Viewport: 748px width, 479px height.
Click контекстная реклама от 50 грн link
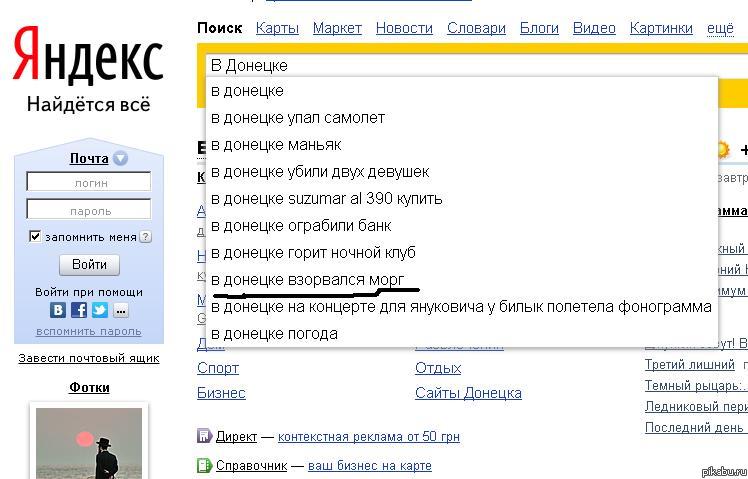369,436
